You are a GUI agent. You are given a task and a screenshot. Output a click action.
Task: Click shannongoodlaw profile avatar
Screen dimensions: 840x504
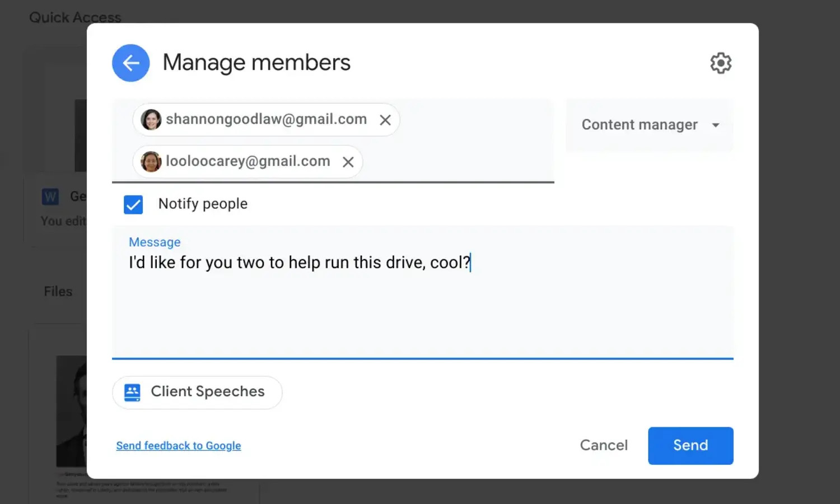pyautogui.click(x=151, y=119)
